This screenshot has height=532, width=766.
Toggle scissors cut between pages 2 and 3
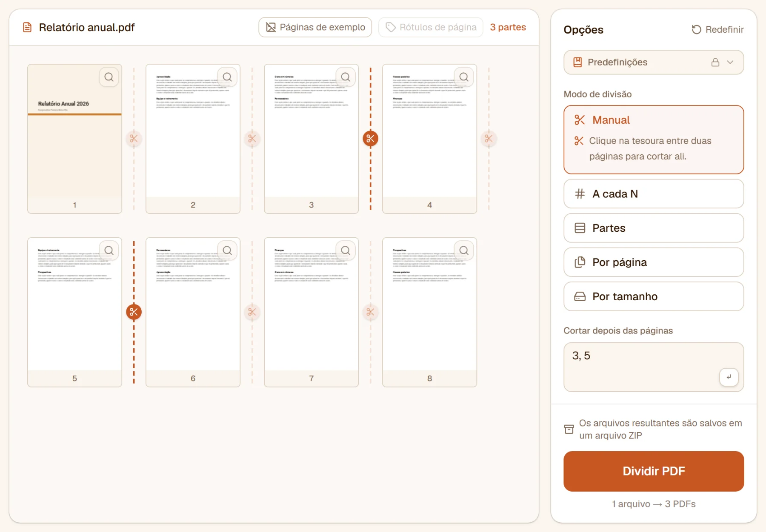click(252, 139)
